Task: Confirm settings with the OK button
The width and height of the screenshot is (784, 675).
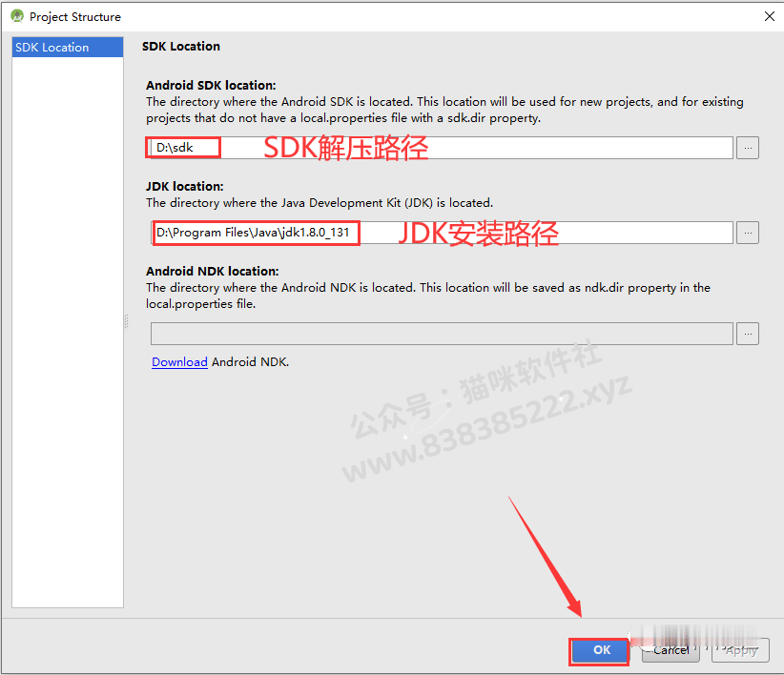Action: click(x=600, y=650)
